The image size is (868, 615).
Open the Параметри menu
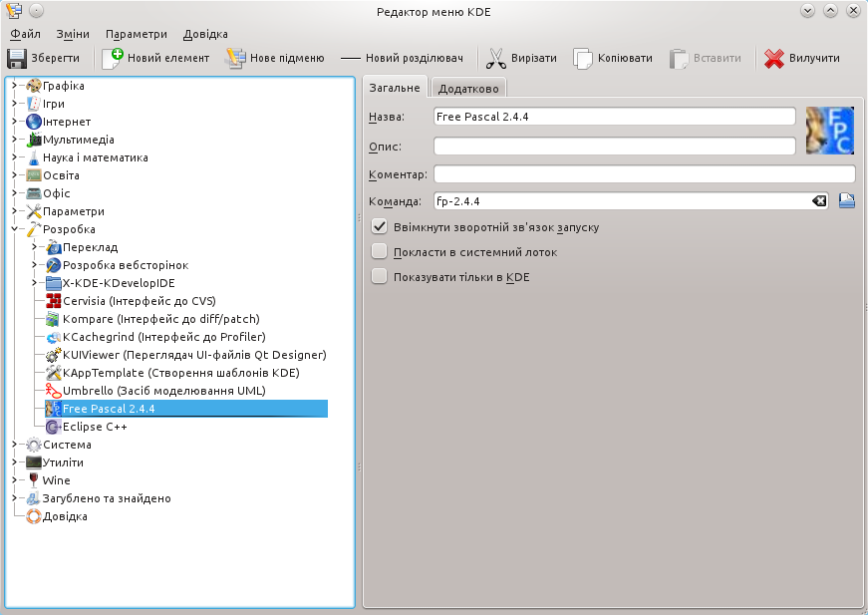click(137, 34)
